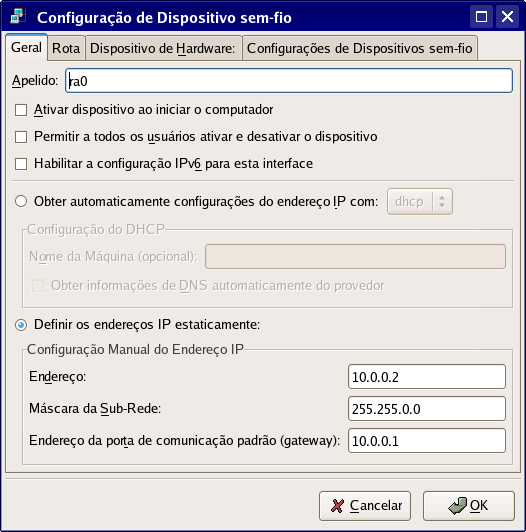Click the Máscara da Sub-Rede field
The height and width of the screenshot is (532, 526).
(x=427, y=408)
